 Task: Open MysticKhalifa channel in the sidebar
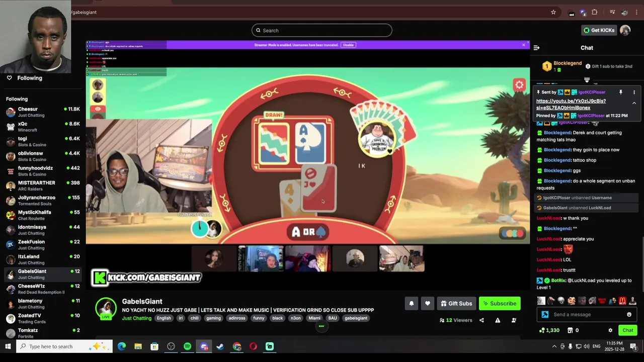[x=43, y=215]
